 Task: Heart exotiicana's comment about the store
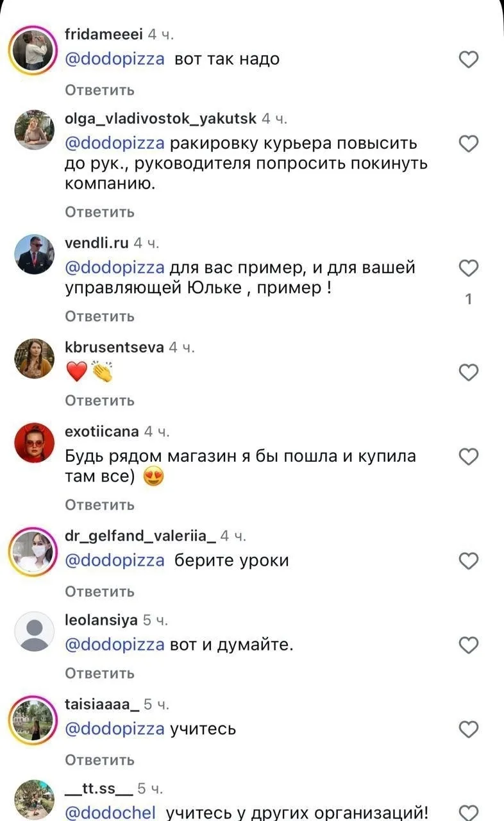(x=469, y=457)
